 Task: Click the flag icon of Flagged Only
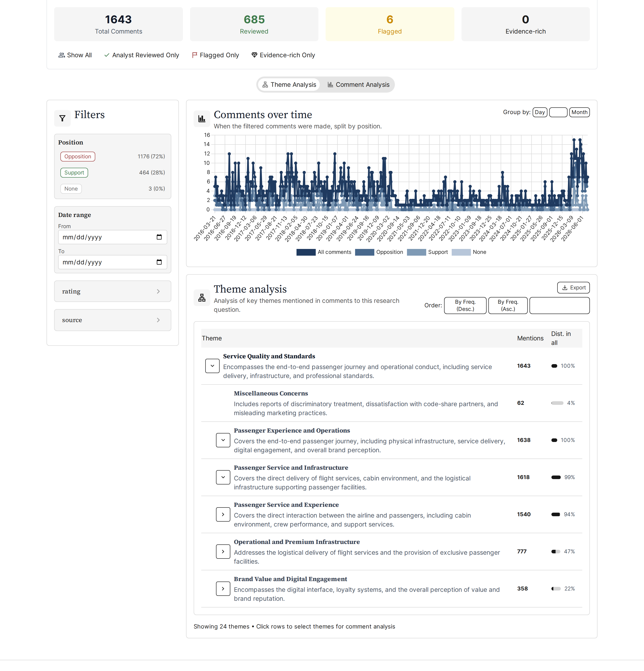coord(194,55)
